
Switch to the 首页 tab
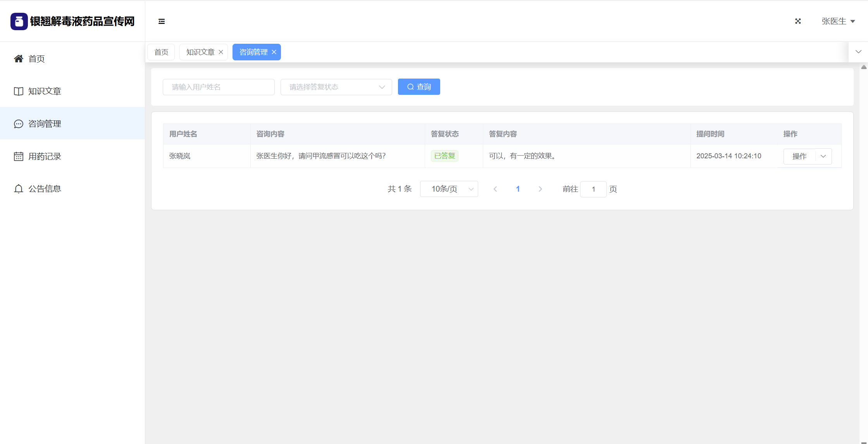(x=161, y=52)
